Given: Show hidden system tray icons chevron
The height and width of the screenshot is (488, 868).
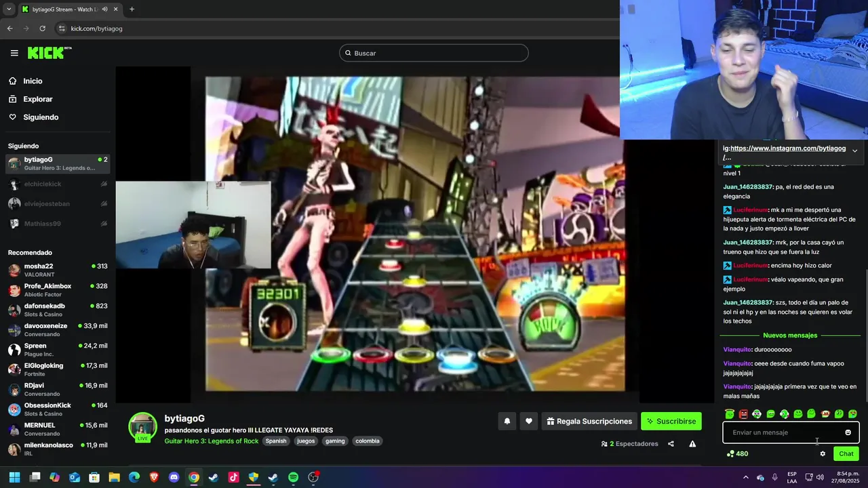Looking at the screenshot, I should point(745,477).
